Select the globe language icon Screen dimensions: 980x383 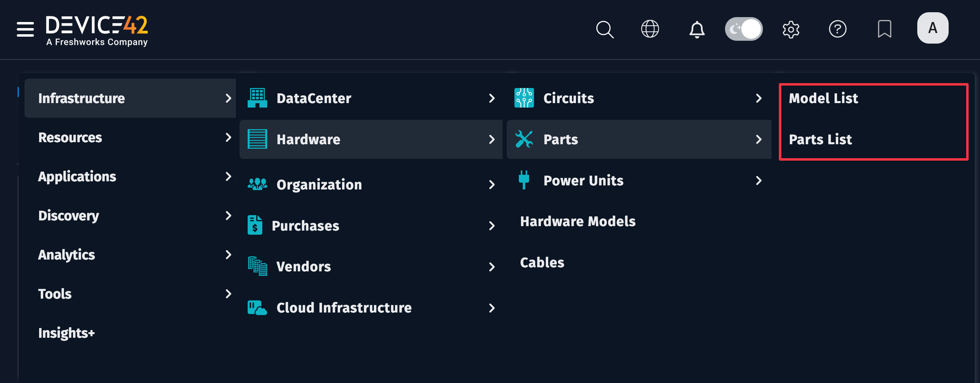650,29
